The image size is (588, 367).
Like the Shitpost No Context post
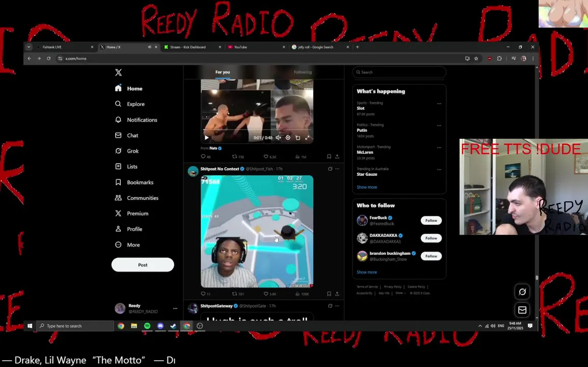270,294
